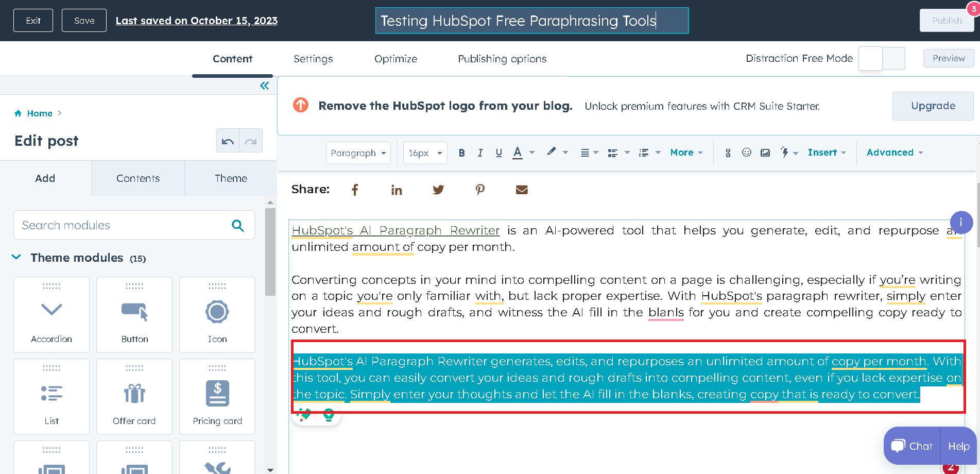Image resolution: width=980 pixels, height=474 pixels.
Task: Click the undo arrow button
Action: [228, 141]
